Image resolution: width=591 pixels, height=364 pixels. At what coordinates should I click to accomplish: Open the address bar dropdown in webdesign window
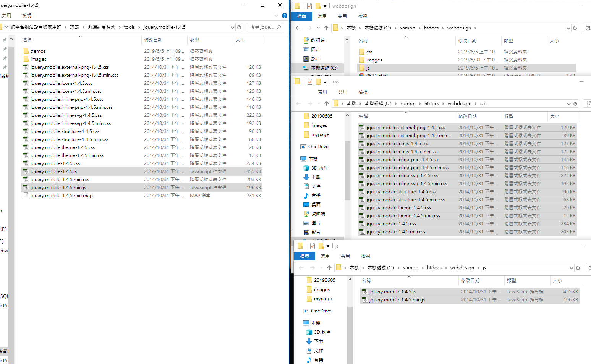[x=568, y=28]
